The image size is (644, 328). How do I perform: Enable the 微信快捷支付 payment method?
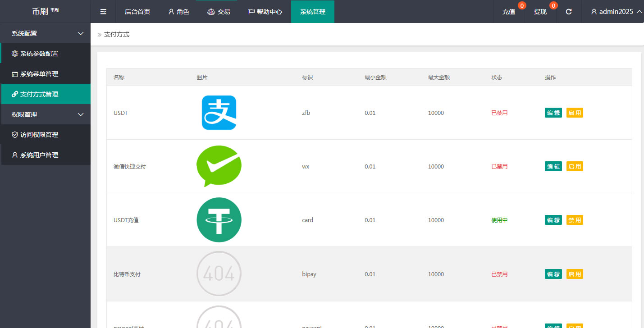tap(575, 166)
